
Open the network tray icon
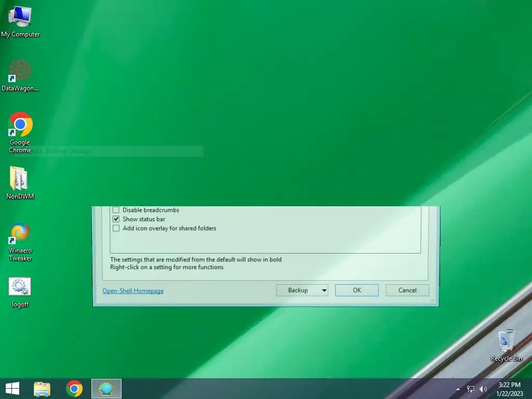pyautogui.click(x=471, y=389)
